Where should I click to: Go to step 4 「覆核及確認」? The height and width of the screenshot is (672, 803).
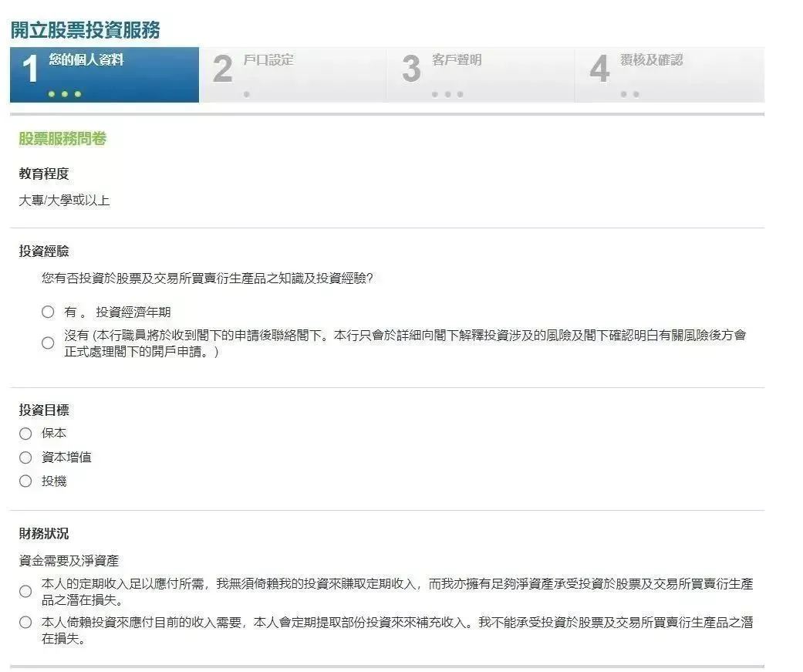668,73
